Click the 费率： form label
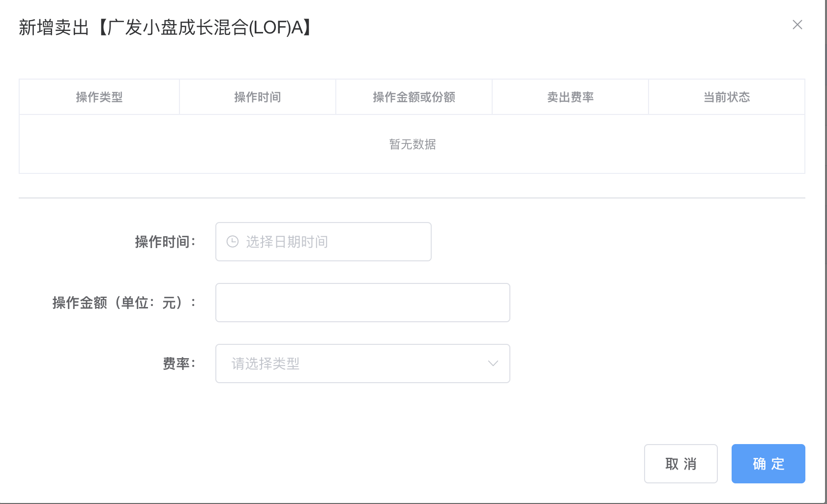The image size is (827, 504). click(179, 364)
